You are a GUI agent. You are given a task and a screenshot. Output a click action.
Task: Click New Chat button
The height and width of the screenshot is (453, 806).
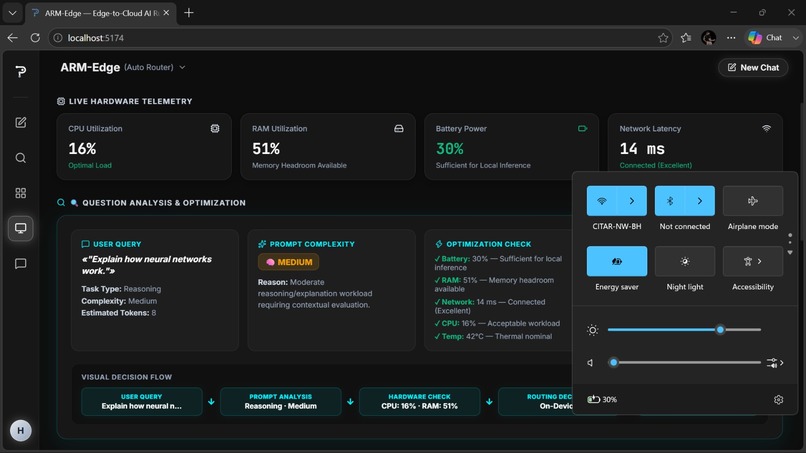click(x=753, y=67)
